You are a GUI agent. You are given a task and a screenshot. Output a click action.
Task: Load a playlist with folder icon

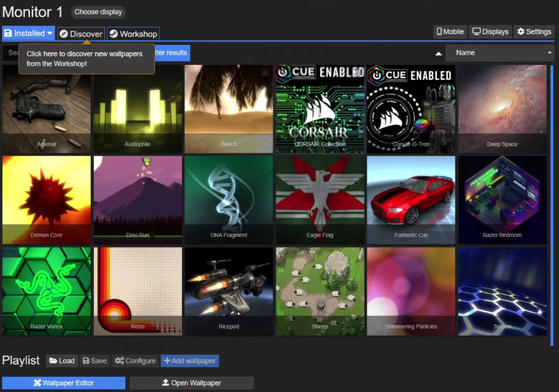(62, 361)
